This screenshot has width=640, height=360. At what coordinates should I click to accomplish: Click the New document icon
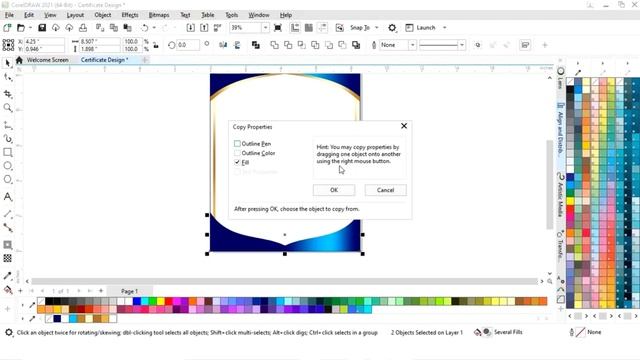click(x=7, y=28)
